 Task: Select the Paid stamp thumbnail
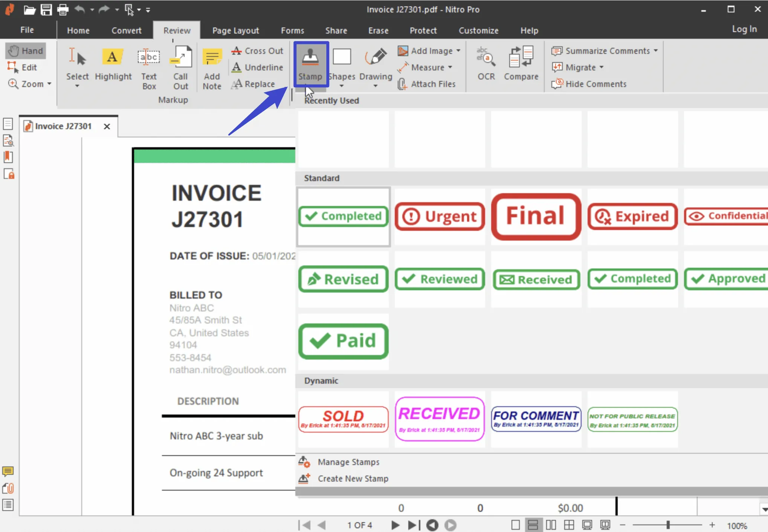(343, 341)
